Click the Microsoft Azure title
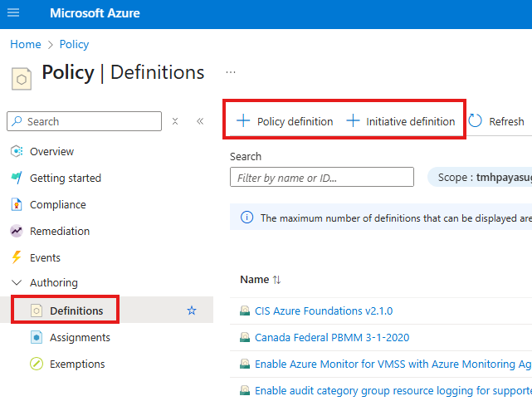Viewport: 532px width, 401px height. (x=95, y=13)
